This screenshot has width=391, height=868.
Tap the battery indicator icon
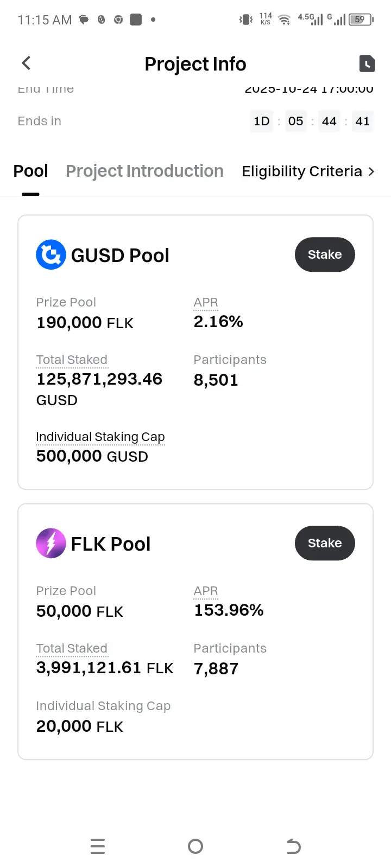click(361, 20)
